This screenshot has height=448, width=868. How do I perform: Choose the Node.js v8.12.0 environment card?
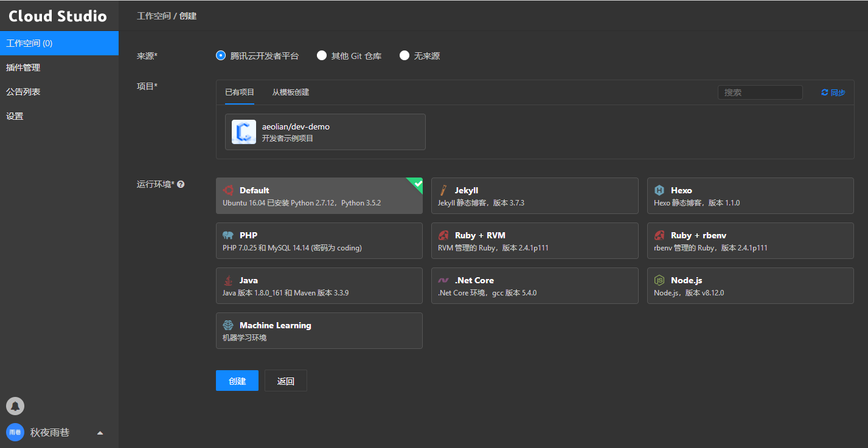[751, 286]
